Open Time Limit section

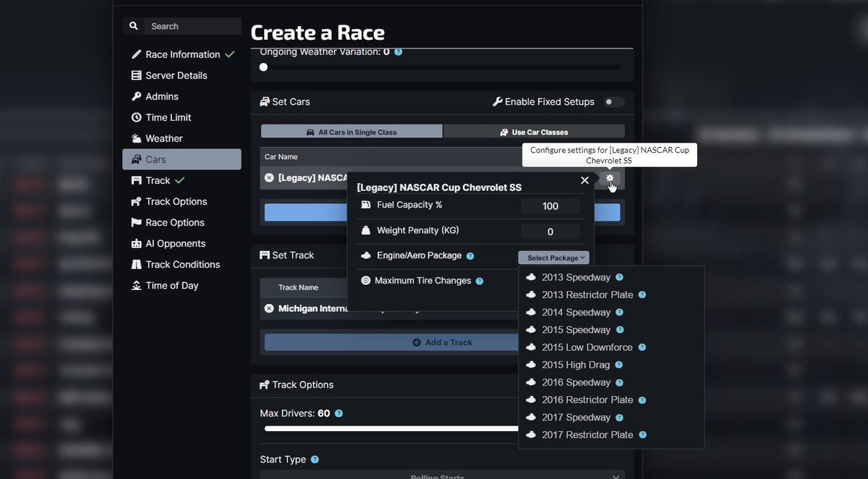[182, 117]
